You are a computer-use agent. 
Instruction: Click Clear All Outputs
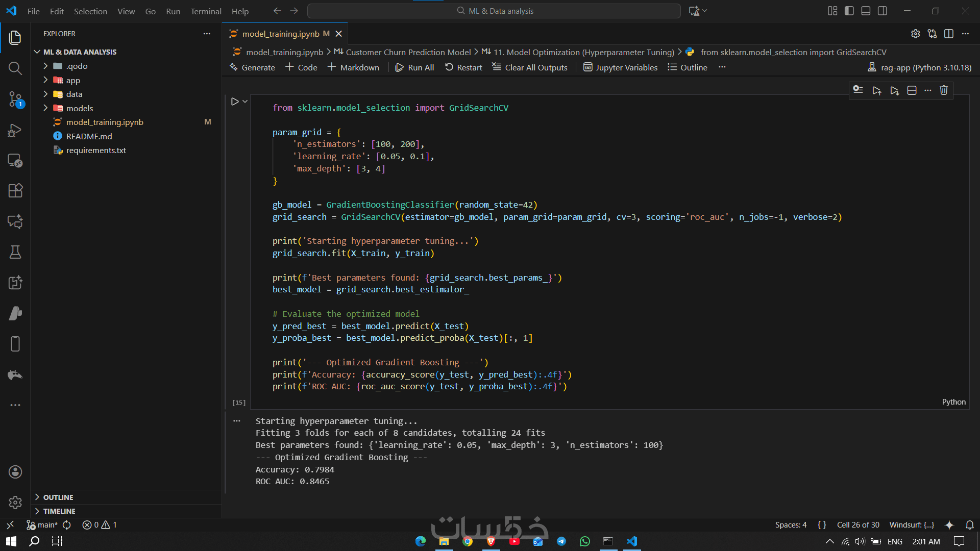530,67
